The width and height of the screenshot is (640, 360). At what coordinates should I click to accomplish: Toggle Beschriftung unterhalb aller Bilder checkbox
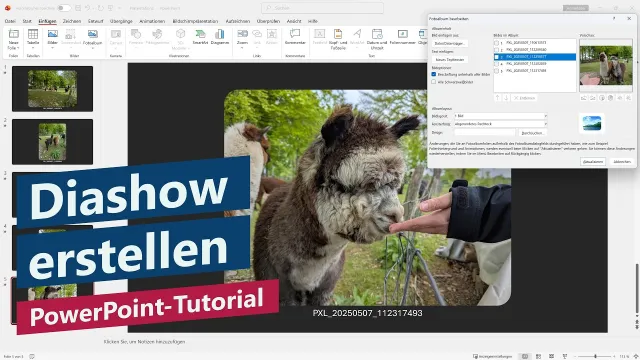434,74
